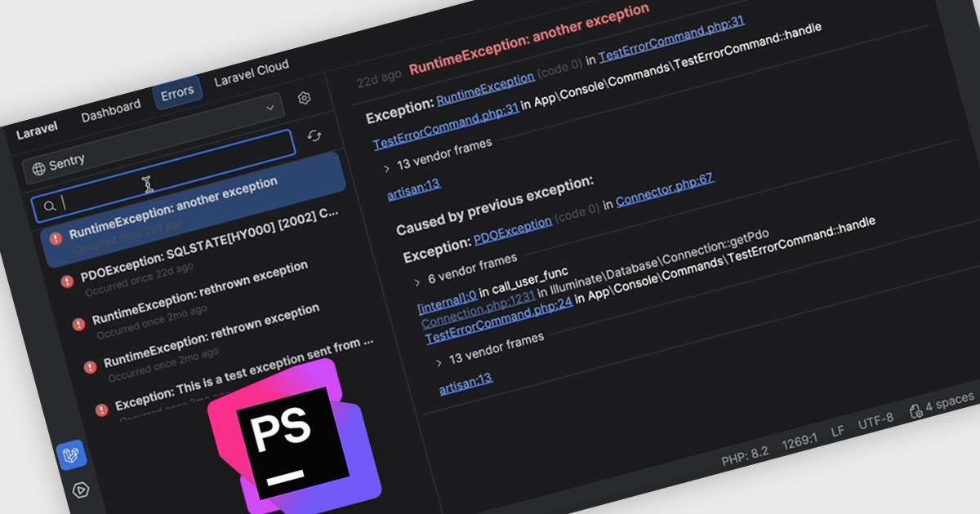Open PHP: 8.2 language level in status bar
Viewport: 980px width, 514px height.
click(746, 458)
